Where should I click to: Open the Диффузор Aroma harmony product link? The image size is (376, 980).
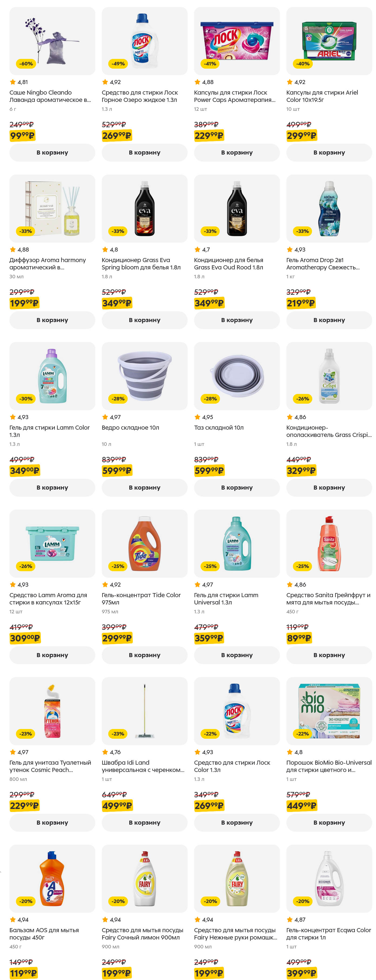tap(48, 264)
